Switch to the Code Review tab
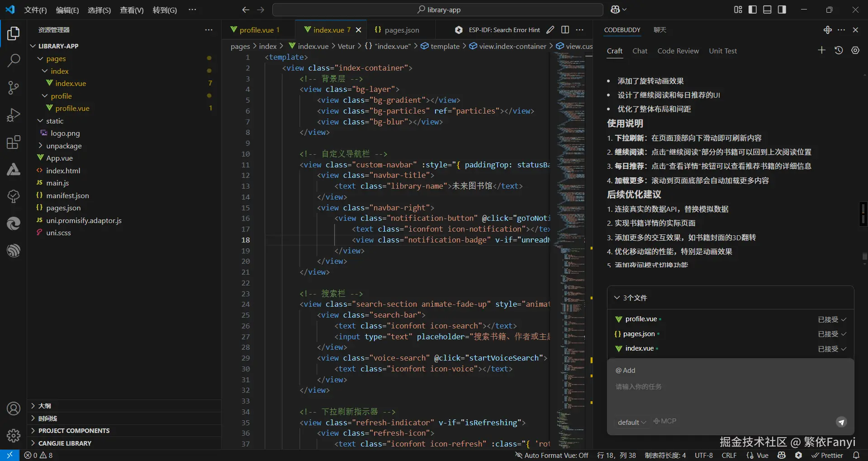Viewport: 868px width, 461px height. 678,51
